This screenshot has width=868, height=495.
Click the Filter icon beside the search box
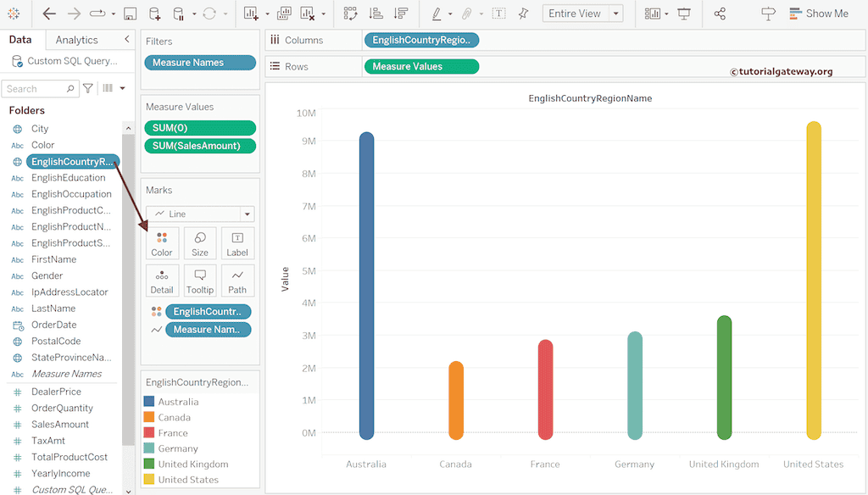pyautogui.click(x=88, y=88)
